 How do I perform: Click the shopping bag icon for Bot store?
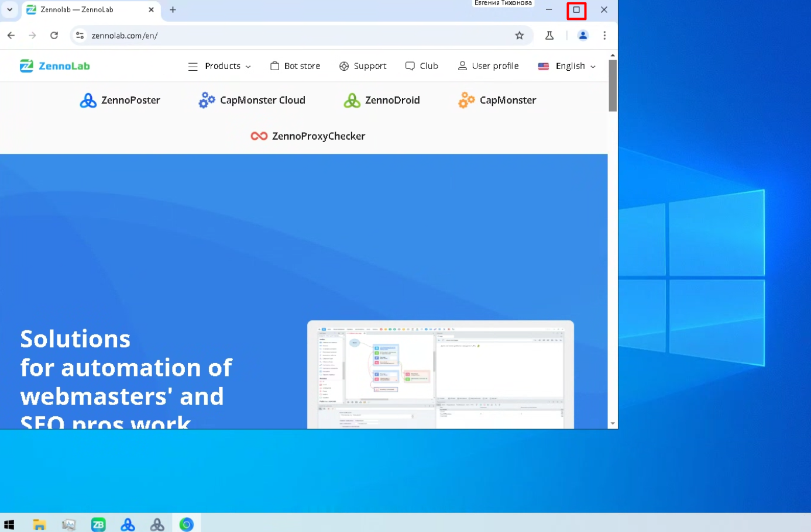coord(274,66)
